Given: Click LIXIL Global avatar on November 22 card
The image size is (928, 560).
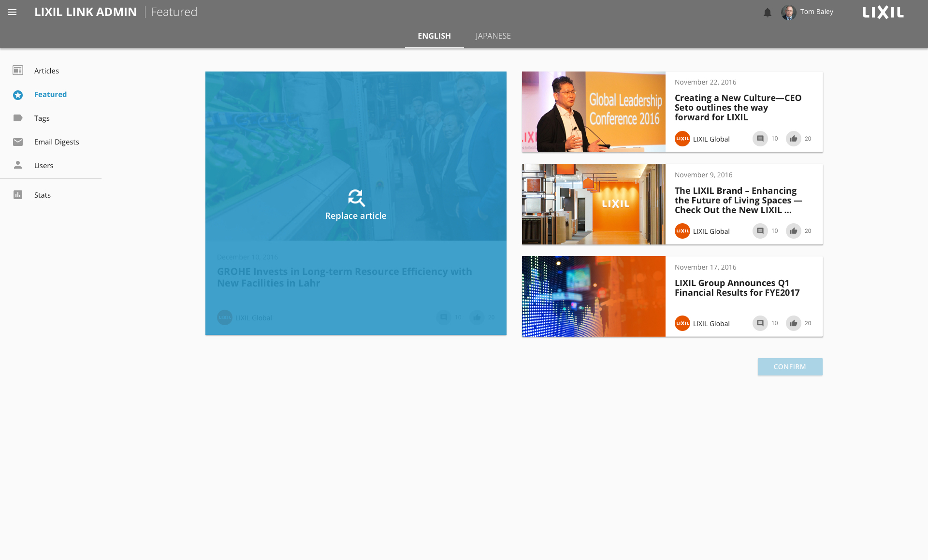Looking at the screenshot, I should point(682,139).
